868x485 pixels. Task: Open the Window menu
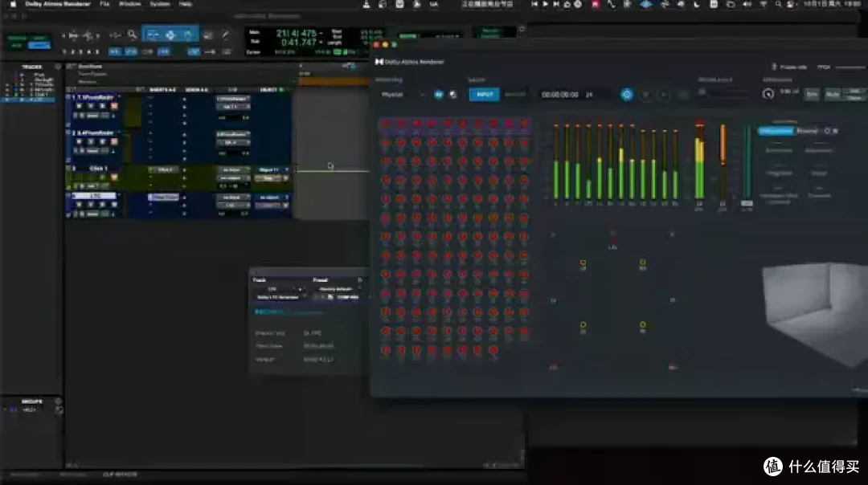click(129, 4)
